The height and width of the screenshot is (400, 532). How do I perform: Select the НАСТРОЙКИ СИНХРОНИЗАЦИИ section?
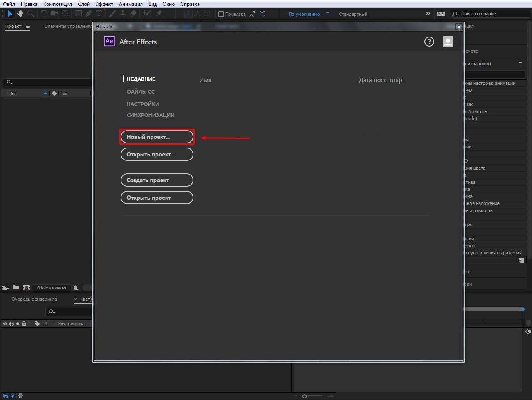151,109
